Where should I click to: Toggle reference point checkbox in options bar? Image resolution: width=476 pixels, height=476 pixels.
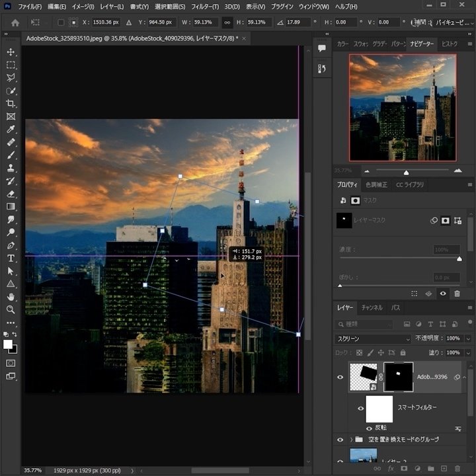(61, 22)
